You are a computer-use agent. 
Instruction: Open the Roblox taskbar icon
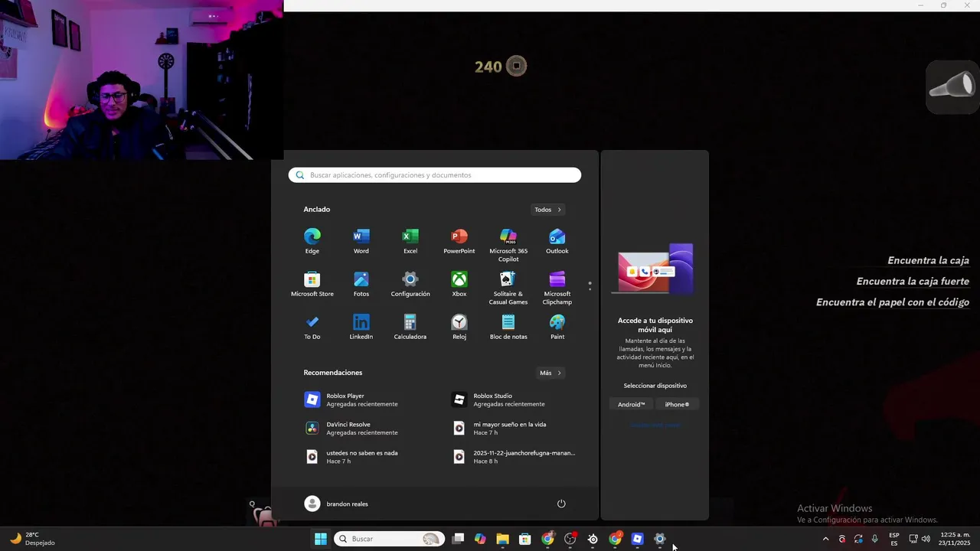[x=637, y=539]
